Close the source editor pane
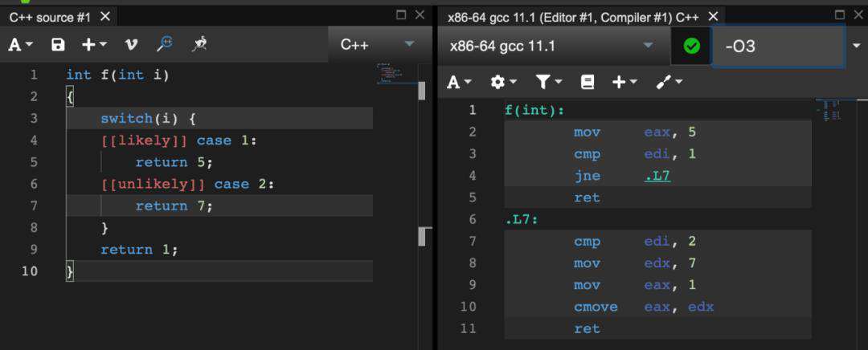 pos(420,15)
